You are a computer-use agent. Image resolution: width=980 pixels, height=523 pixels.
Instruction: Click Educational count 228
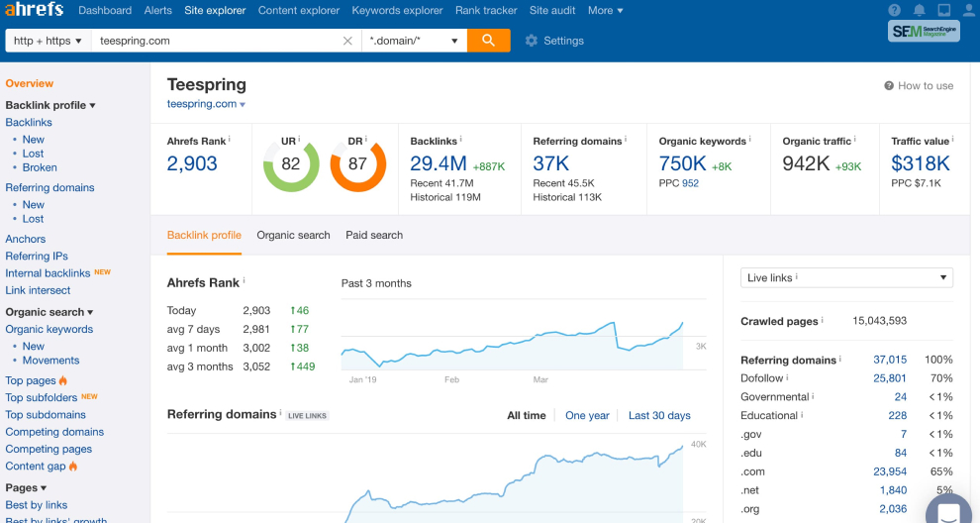tap(898, 415)
